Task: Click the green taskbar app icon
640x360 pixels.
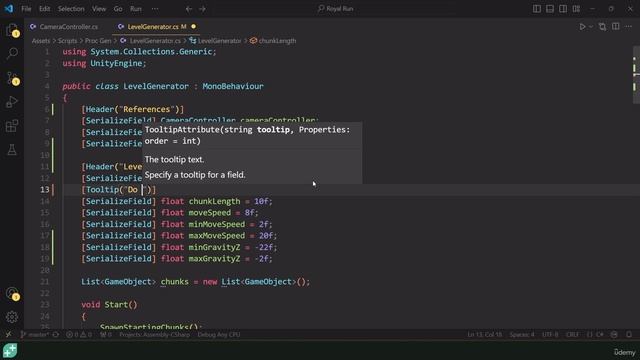Action: (10, 351)
